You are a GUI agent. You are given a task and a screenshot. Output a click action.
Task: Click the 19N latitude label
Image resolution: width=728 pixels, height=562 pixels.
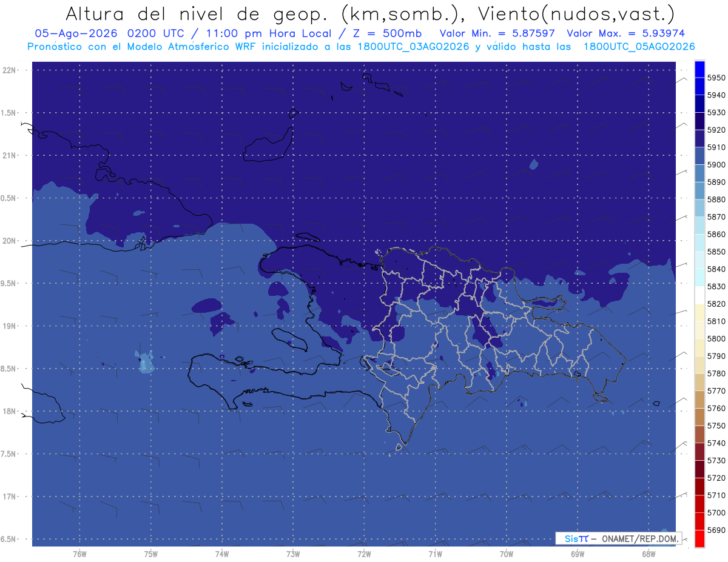[10, 326]
